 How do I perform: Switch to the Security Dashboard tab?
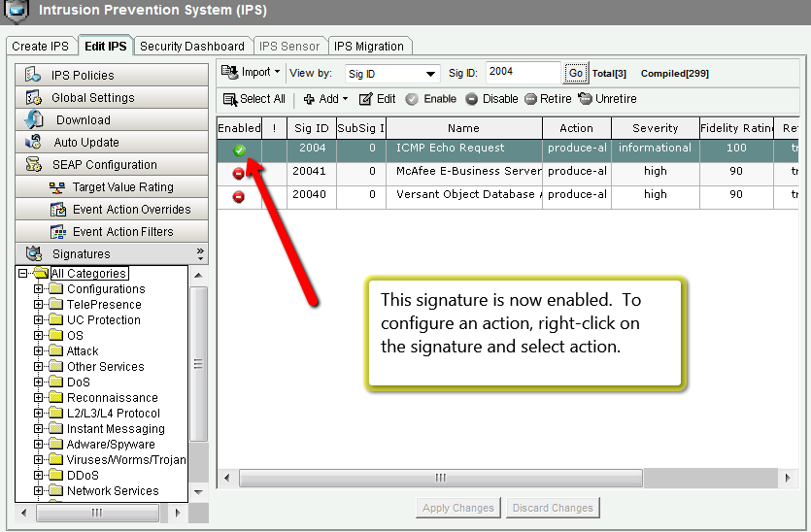tap(192, 47)
